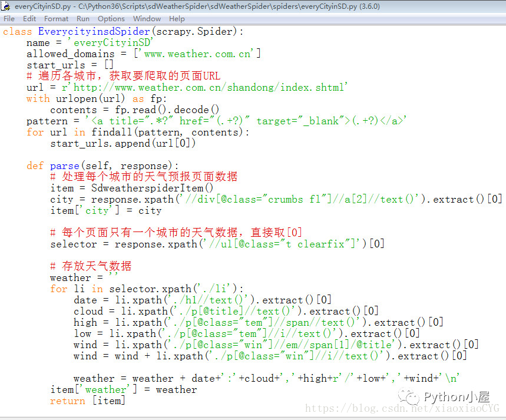Open the Help menu
506x420 pixels.
tap(177, 19)
